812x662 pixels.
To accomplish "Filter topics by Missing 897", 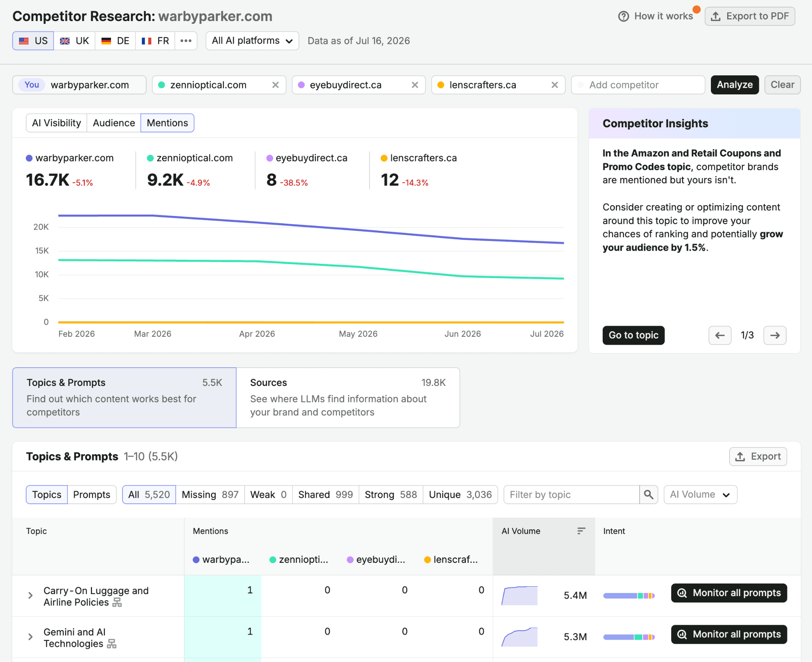I will click(x=210, y=495).
